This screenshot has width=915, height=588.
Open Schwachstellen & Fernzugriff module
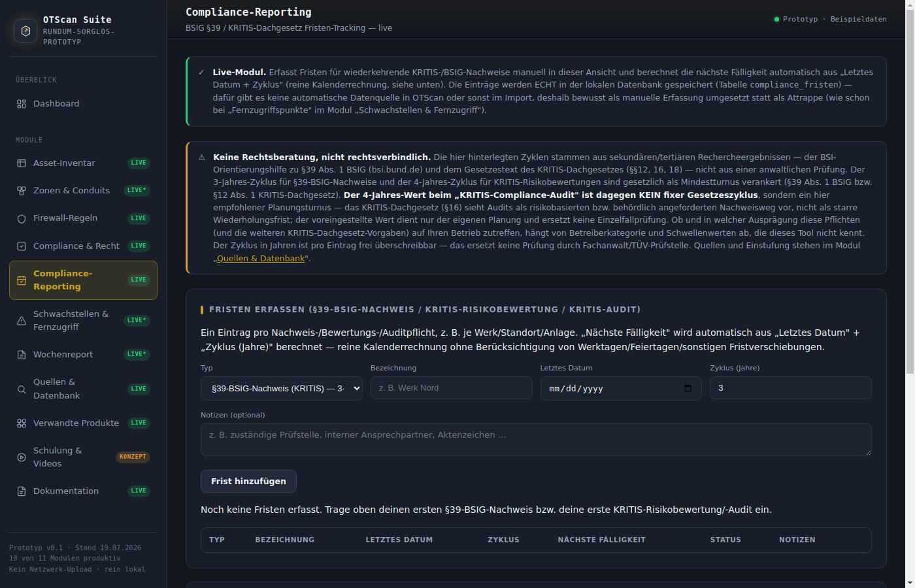pos(83,321)
